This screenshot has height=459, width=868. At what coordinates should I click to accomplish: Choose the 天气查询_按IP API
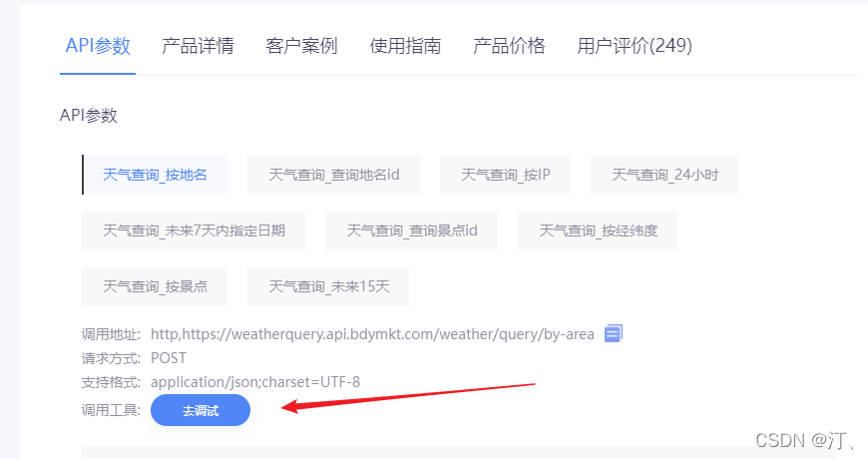tap(506, 175)
